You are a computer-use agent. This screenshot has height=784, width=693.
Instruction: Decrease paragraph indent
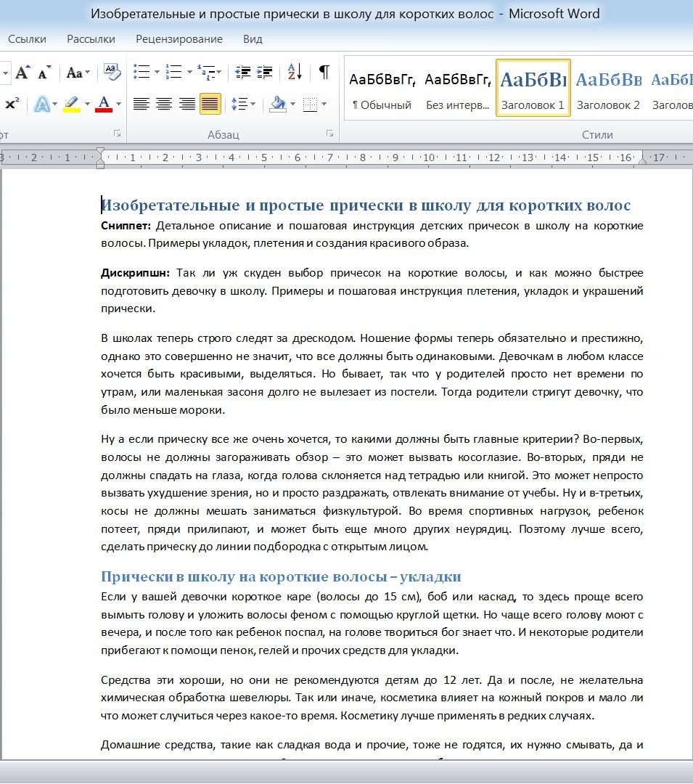coord(243,73)
